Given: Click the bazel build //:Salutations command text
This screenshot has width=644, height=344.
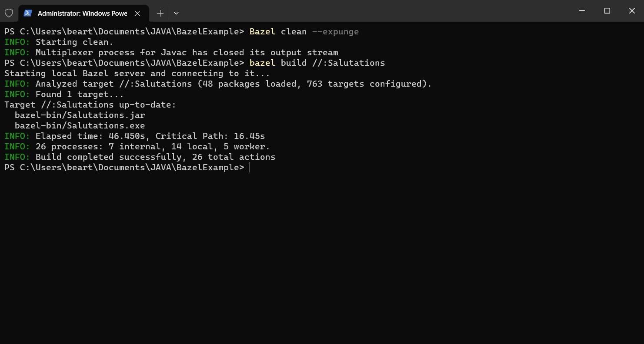Looking at the screenshot, I should point(317,63).
